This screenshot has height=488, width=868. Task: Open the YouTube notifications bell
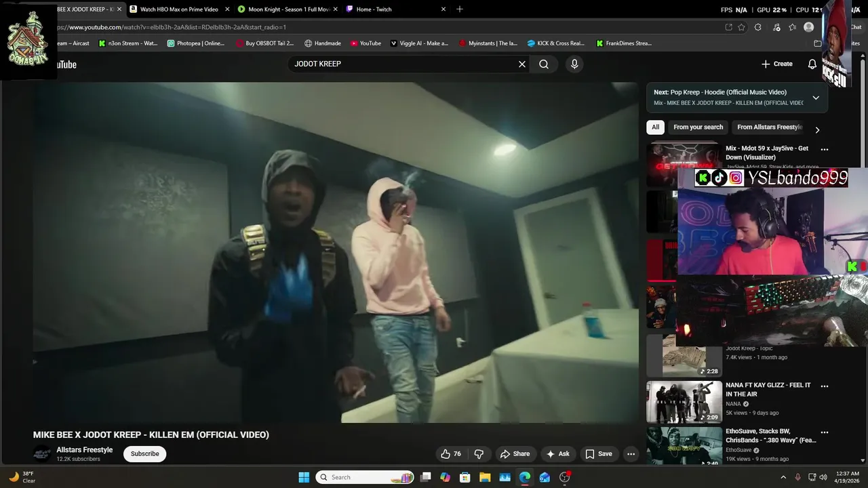[x=812, y=64]
